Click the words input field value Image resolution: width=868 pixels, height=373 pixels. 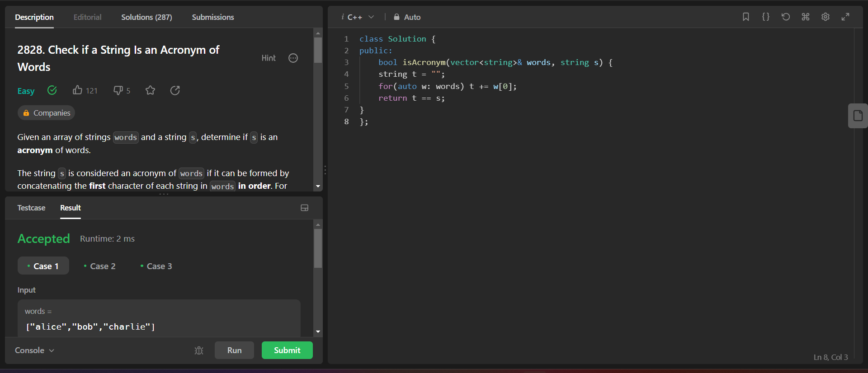pos(90,327)
